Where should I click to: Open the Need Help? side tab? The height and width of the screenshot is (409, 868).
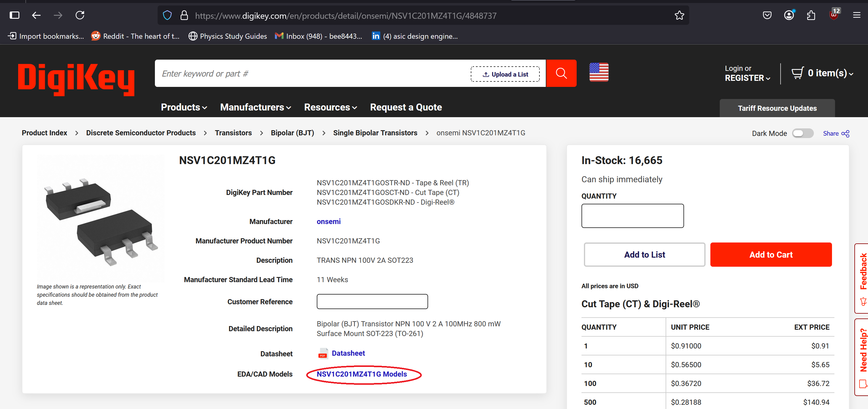click(x=862, y=357)
